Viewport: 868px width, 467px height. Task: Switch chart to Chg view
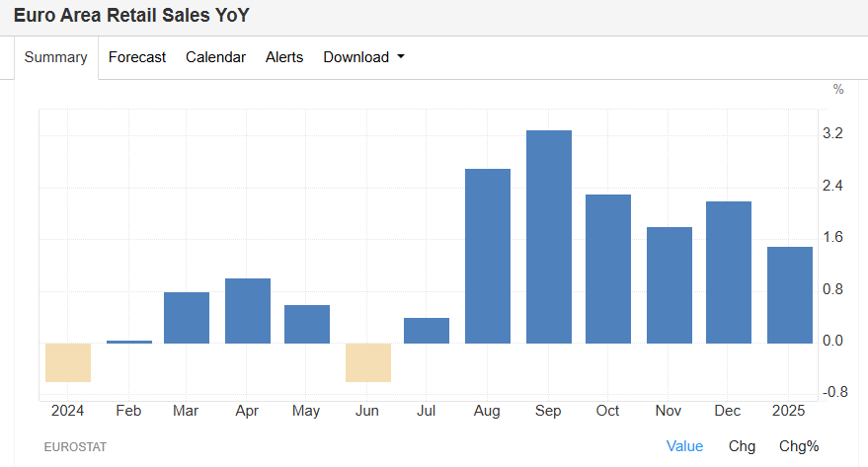coord(742,446)
